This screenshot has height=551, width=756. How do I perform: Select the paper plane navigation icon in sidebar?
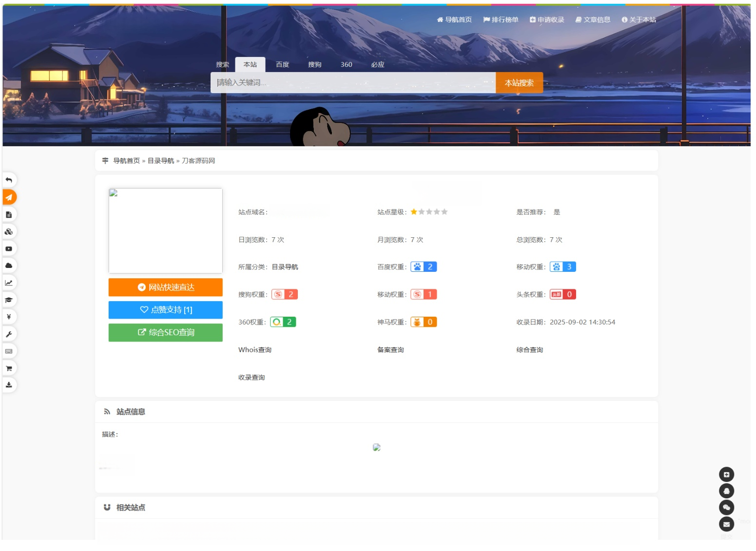[x=8, y=197]
